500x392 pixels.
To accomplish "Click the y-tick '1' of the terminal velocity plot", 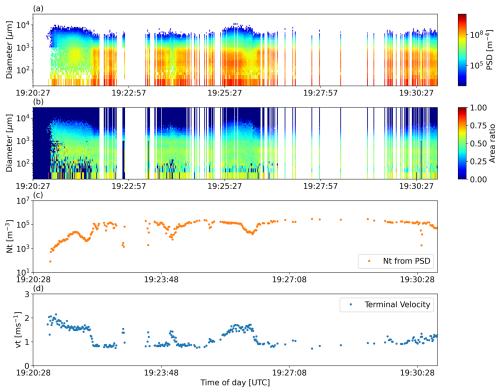I will coord(27,342).
